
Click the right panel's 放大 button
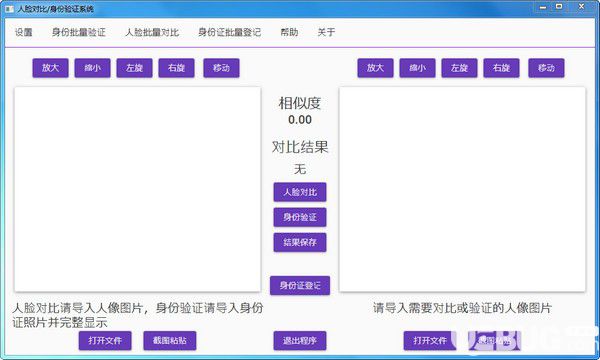click(375, 68)
